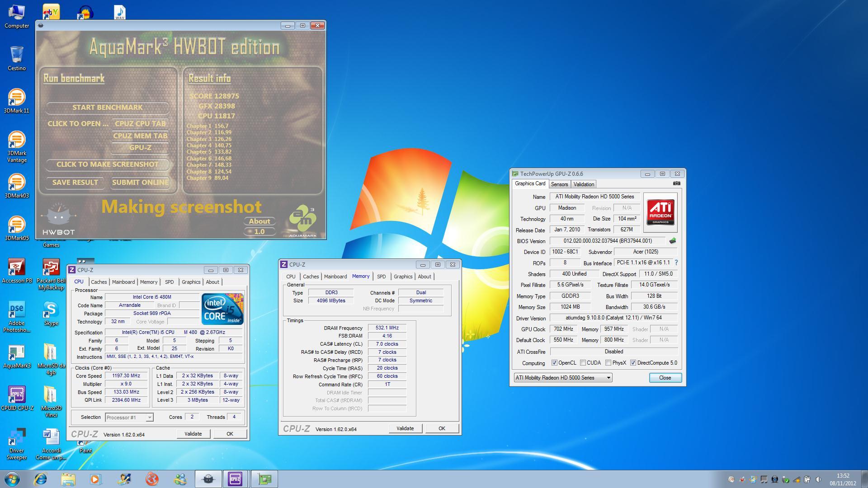Toggle the PhysX checkbox in GPU-Z
868x488 pixels.
point(609,363)
